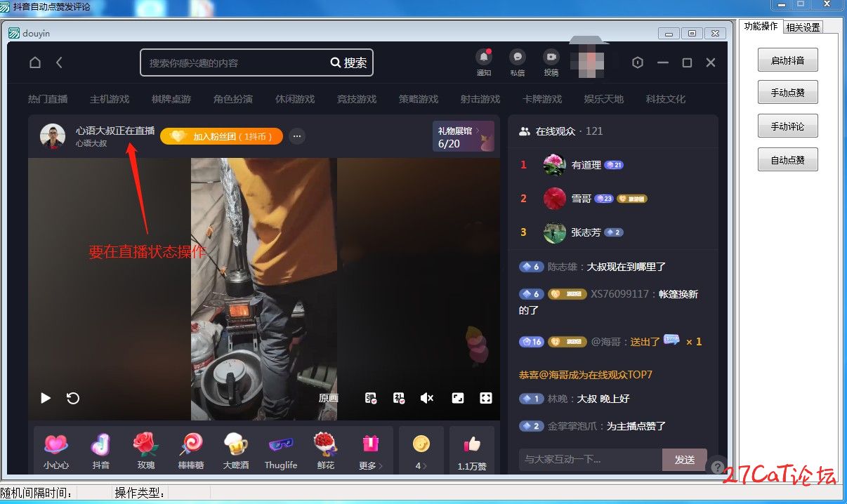Open the 通知 notifications bell

tap(484, 57)
